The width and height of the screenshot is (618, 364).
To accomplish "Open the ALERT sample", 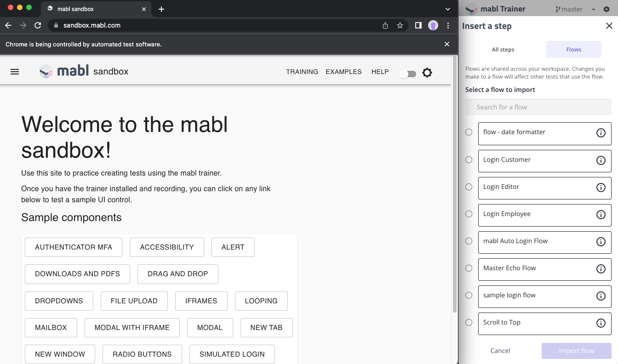I will tap(233, 247).
